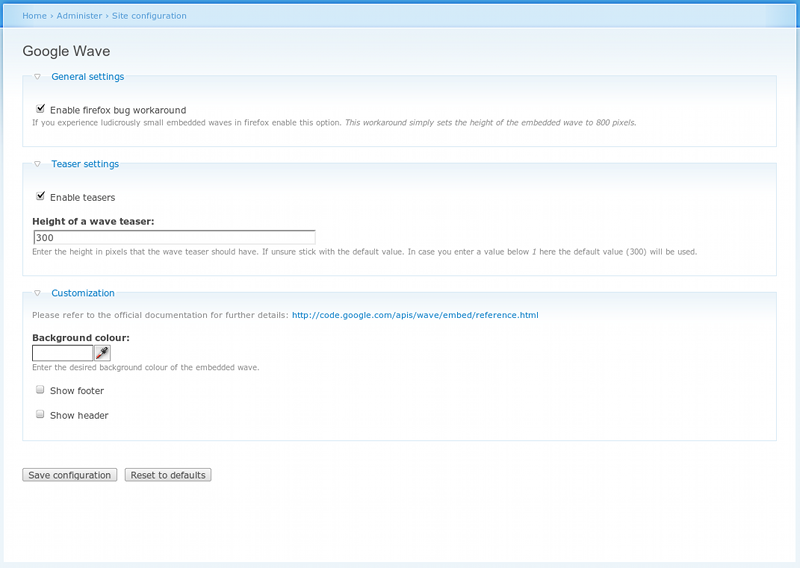The image size is (800, 568).
Task: Collapse the Teaser settings section title
Action: point(84,164)
